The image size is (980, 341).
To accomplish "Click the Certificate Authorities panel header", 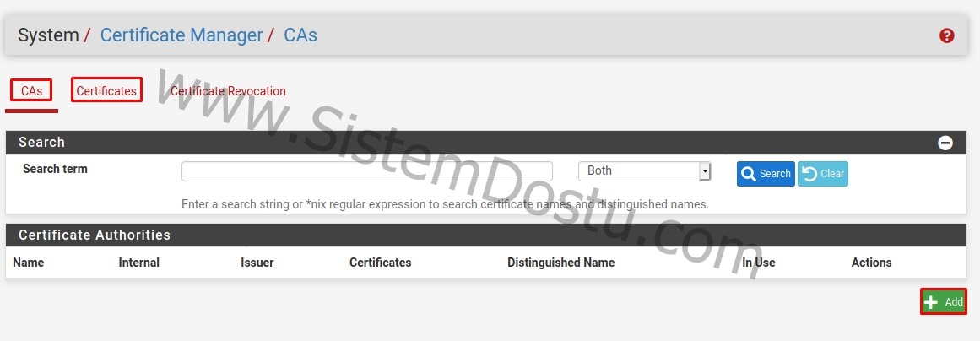I will pyautogui.click(x=486, y=235).
